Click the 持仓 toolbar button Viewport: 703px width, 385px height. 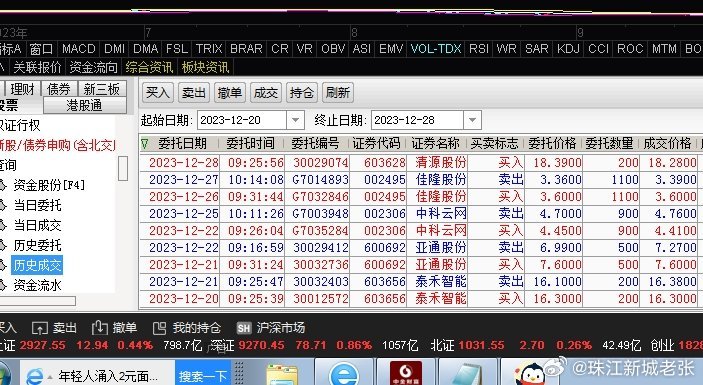click(x=301, y=93)
